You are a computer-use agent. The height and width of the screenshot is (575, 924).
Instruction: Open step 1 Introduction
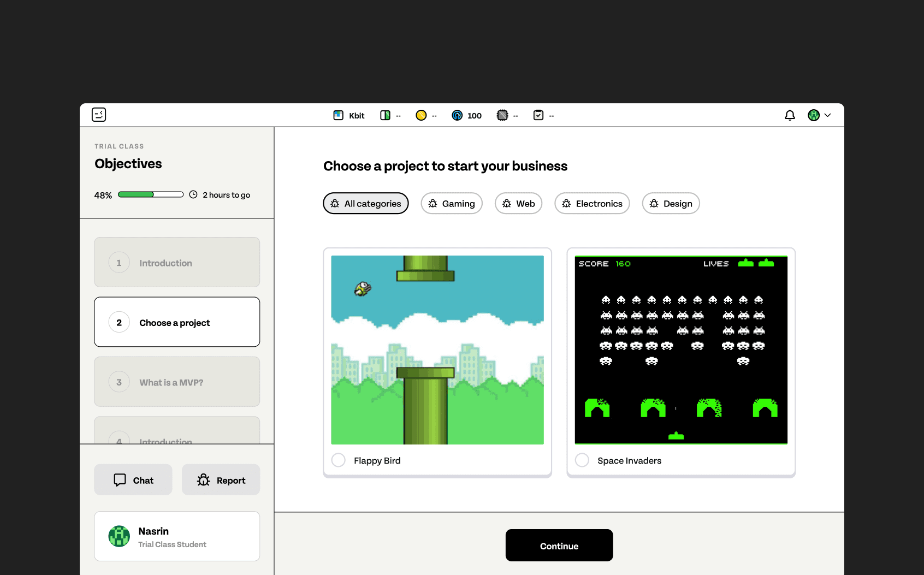tap(177, 262)
